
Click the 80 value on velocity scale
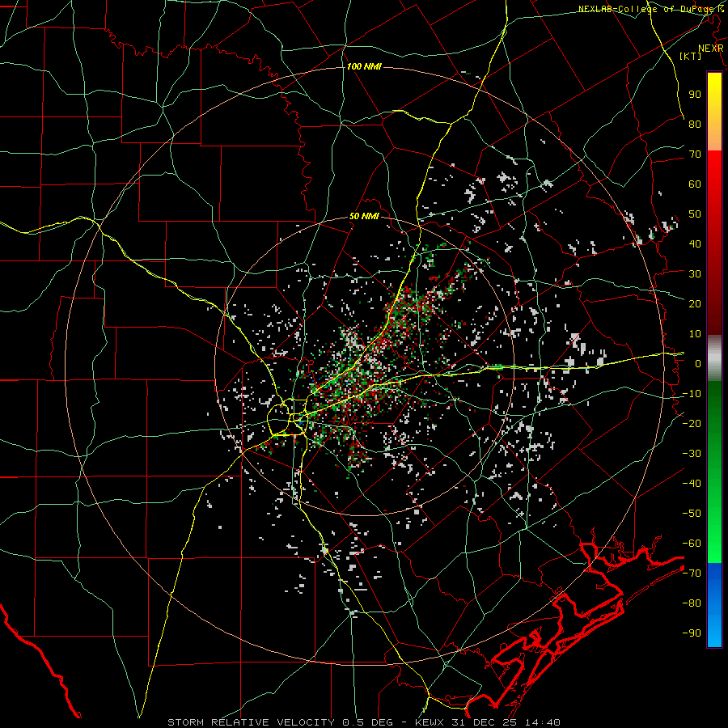coord(695,124)
